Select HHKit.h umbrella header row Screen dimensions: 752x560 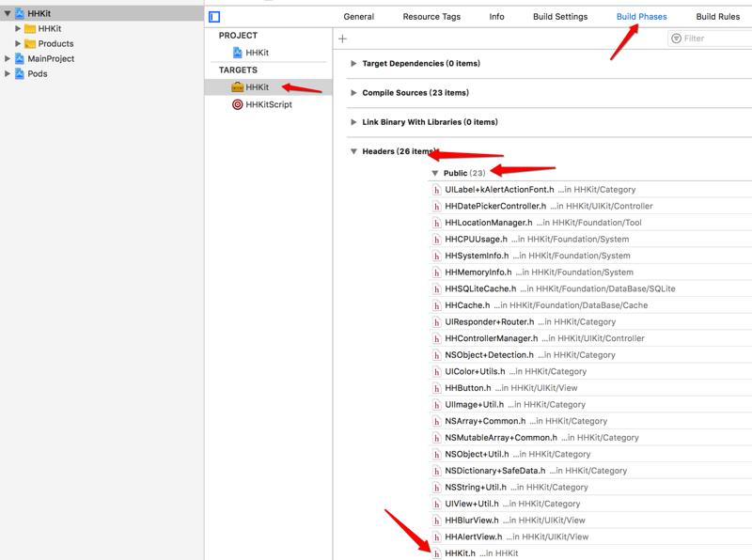pyautogui.click(x=590, y=552)
